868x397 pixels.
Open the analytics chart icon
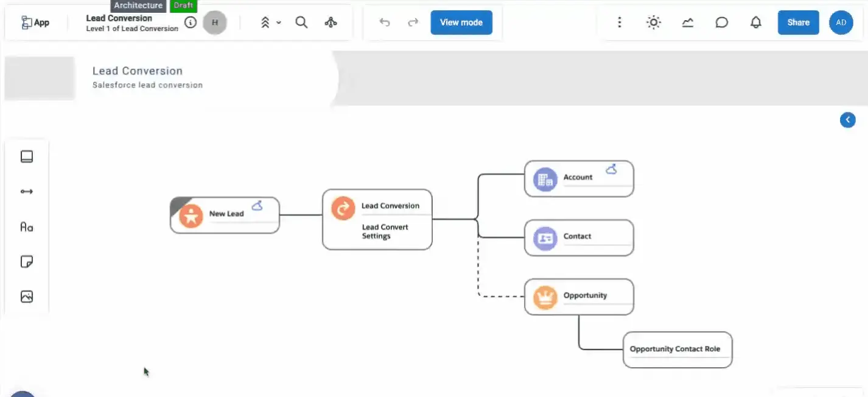(x=687, y=23)
